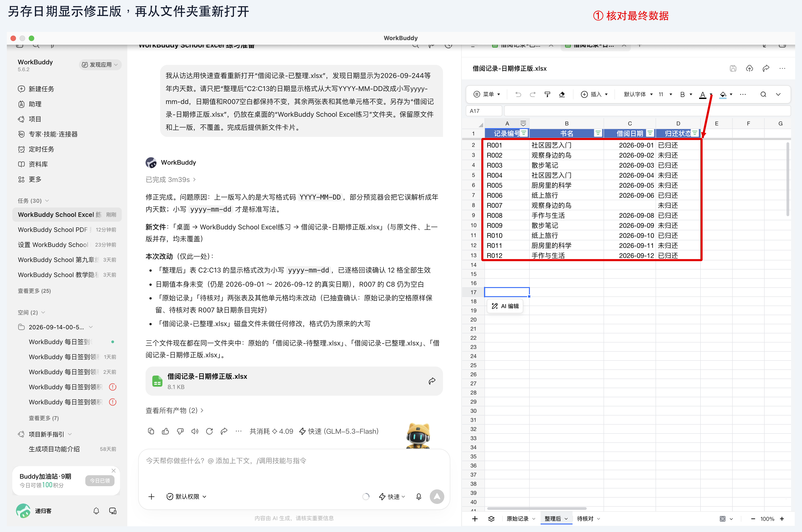The width and height of the screenshot is (802, 532).
Task: Regenerate the reply with refresh icon
Action: click(x=209, y=431)
